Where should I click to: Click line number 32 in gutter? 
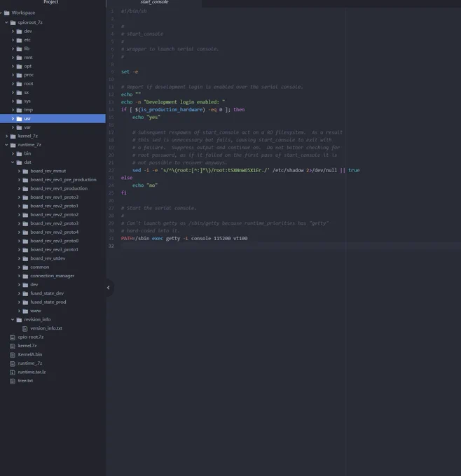pos(111,246)
